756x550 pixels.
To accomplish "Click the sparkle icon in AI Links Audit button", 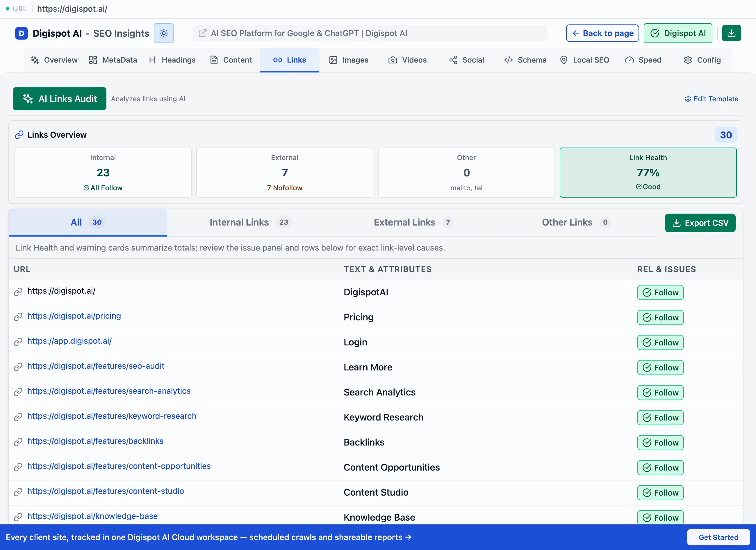I will pos(28,99).
